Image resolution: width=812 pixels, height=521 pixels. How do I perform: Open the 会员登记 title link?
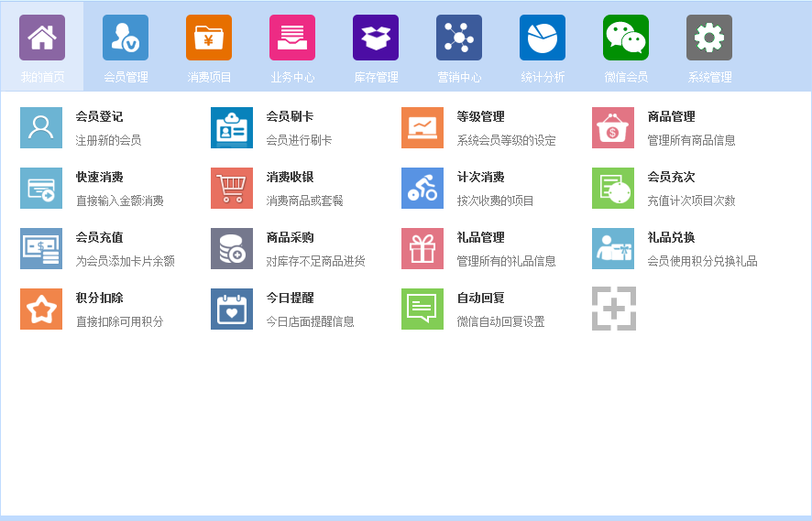(x=99, y=117)
